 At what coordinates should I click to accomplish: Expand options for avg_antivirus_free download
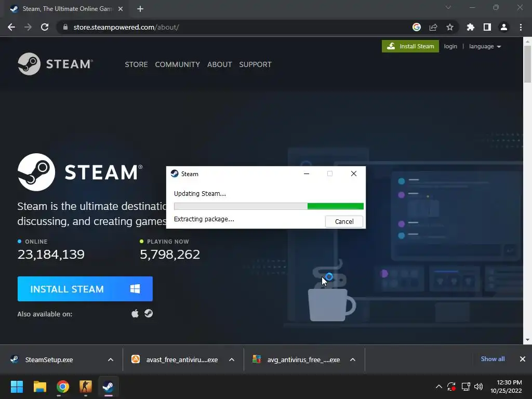click(x=353, y=360)
